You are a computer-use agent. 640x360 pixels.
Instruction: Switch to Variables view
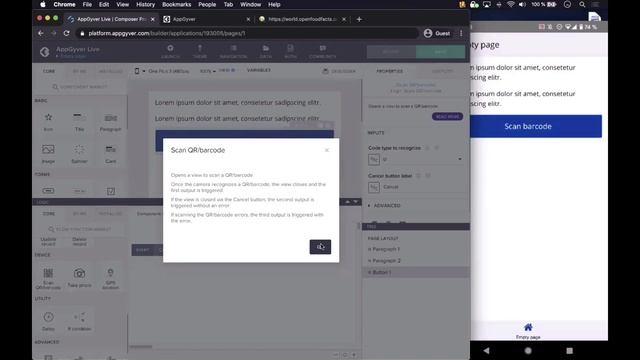tap(259, 70)
